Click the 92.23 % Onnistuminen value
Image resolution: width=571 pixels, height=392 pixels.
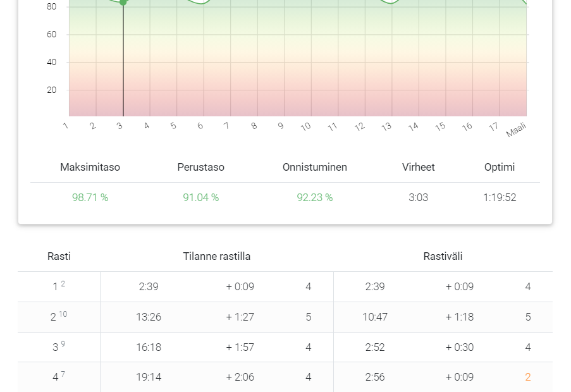pyautogui.click(x=314, y=197)
